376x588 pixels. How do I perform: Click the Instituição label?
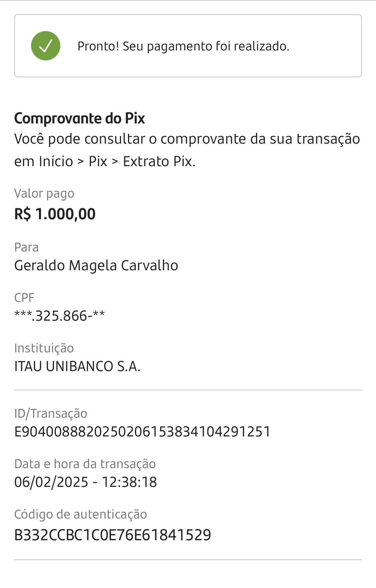(x=44, y=348)
